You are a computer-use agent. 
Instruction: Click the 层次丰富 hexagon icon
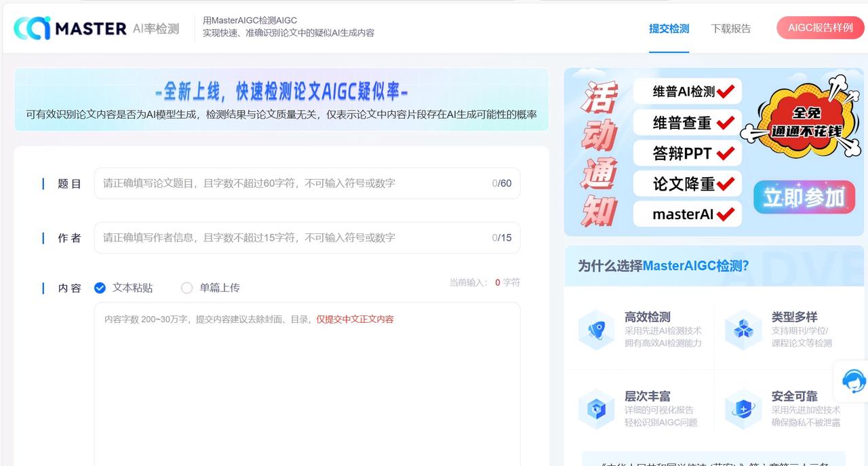point(596,410)
